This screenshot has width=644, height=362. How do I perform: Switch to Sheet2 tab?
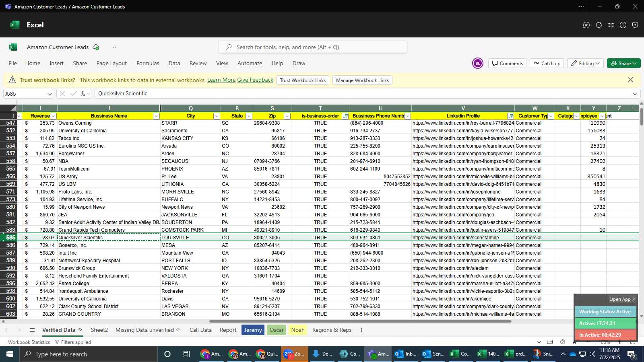coord(99,330)
